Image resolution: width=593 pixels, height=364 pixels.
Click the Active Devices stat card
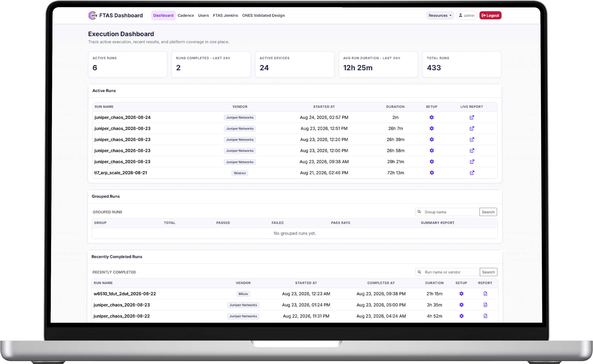click(294, 65)
